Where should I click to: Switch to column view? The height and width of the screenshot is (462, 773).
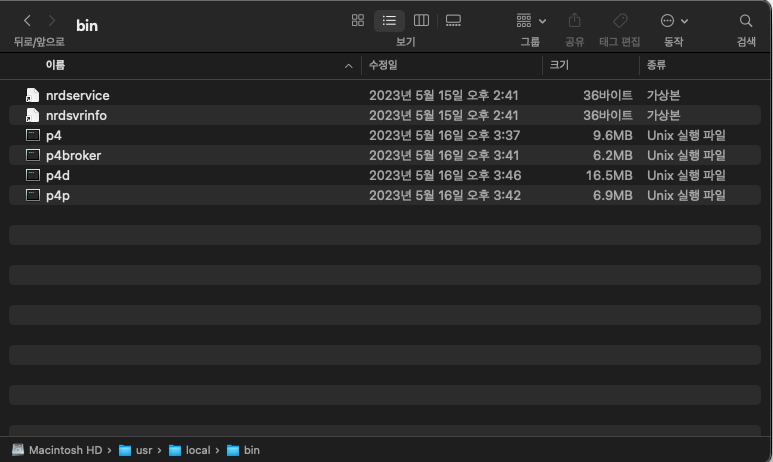click(421, 20)
